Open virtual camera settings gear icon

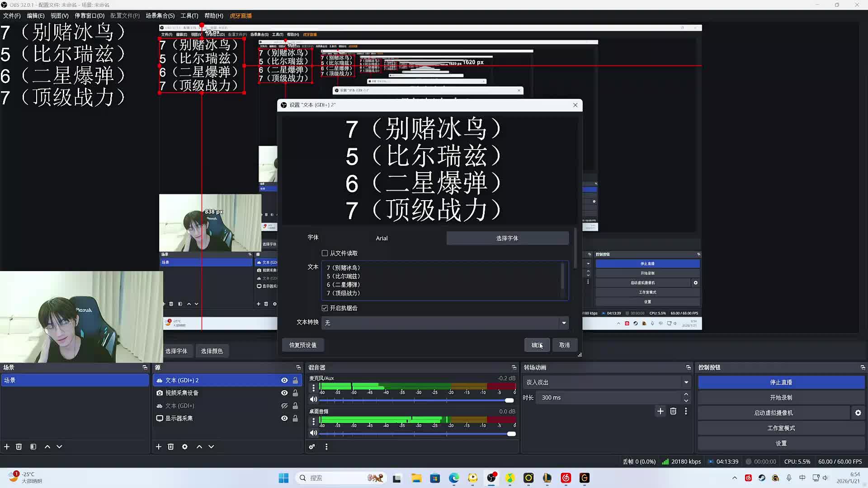coord(858,413)
